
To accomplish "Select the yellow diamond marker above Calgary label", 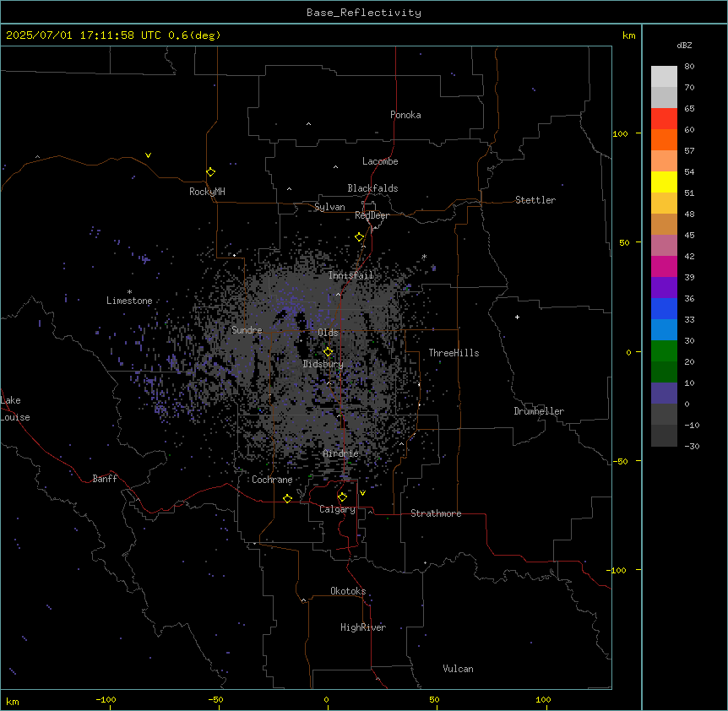I will (x=342, y=497).
